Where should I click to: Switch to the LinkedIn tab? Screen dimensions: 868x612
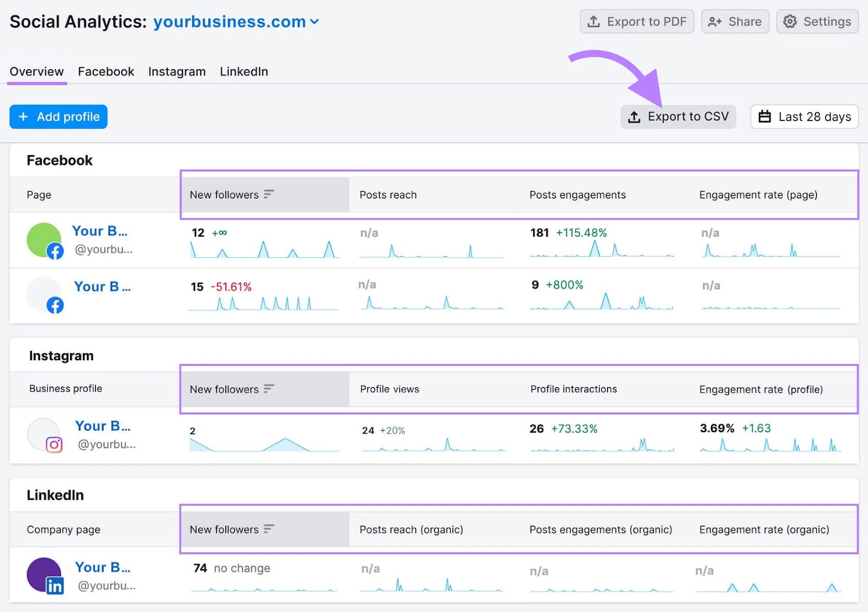(x=244, y=71)
